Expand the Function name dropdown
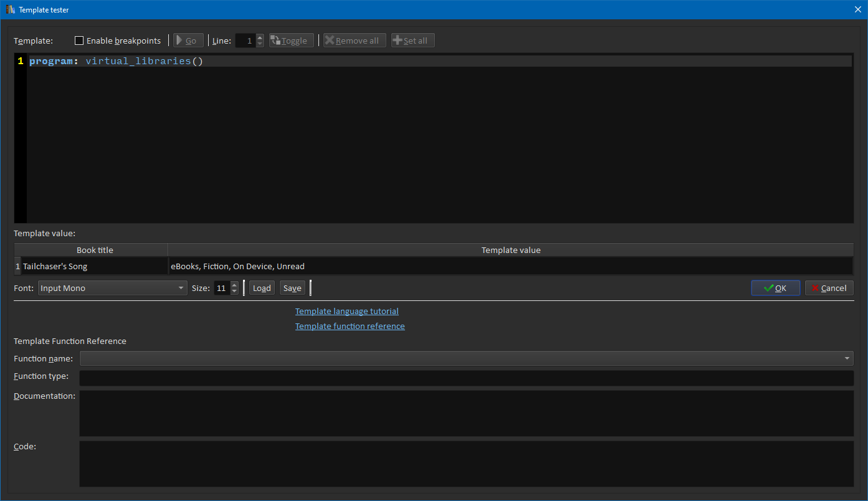 (x=467, y=358)
